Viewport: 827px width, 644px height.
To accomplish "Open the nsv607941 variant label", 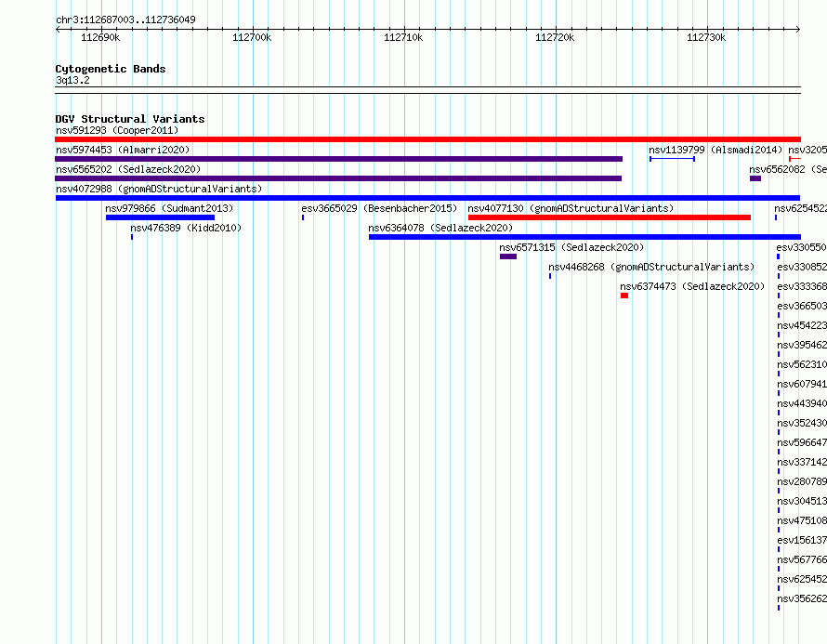I will coord(802,384).
